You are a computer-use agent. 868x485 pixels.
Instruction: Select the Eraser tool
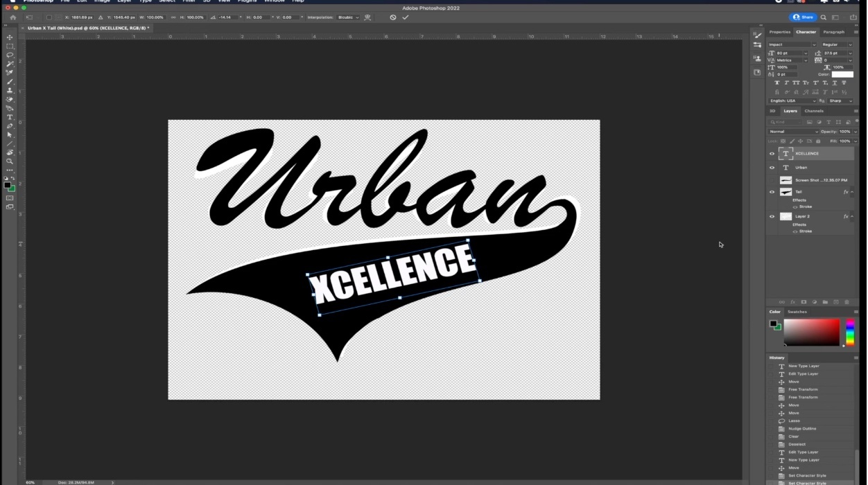coord(10,100)
